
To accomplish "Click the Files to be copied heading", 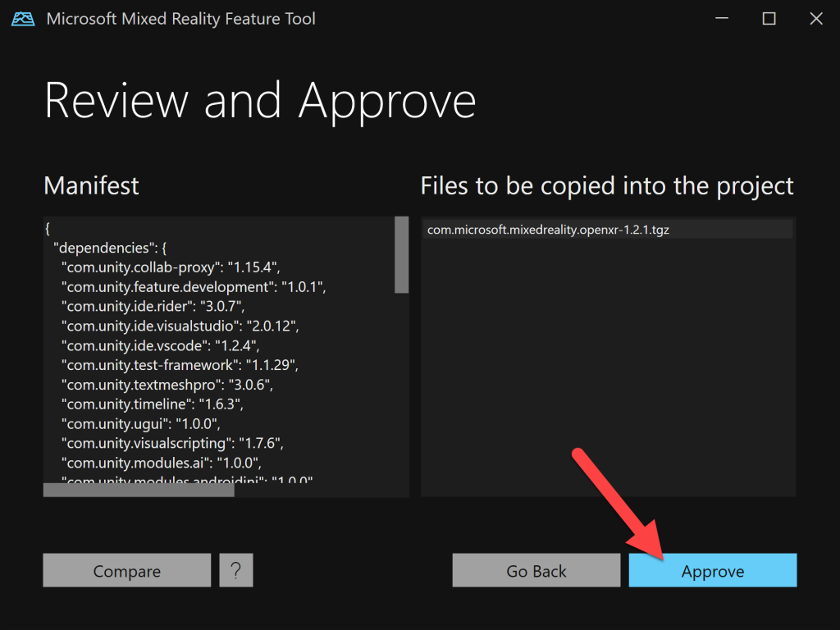I will click(x=607, y=186).
